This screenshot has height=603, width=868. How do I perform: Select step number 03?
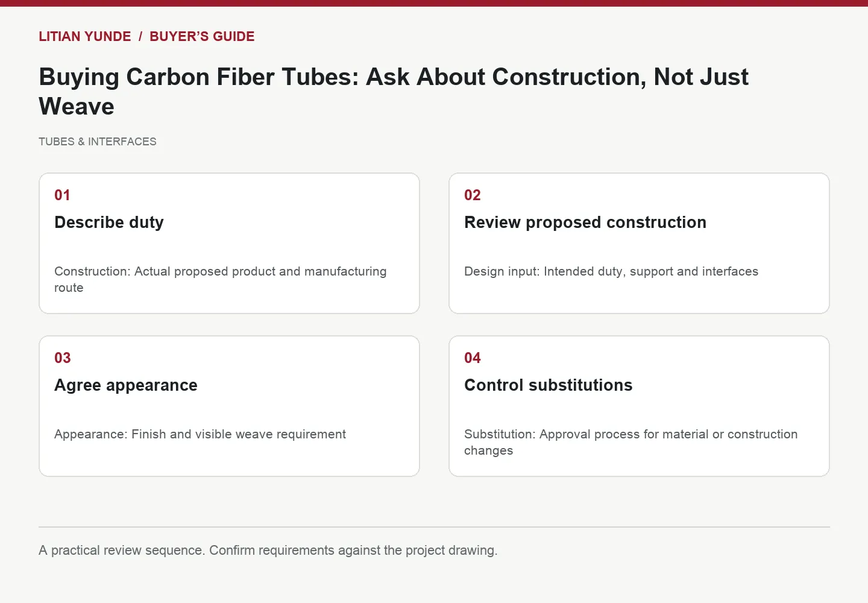click(63, 358)
